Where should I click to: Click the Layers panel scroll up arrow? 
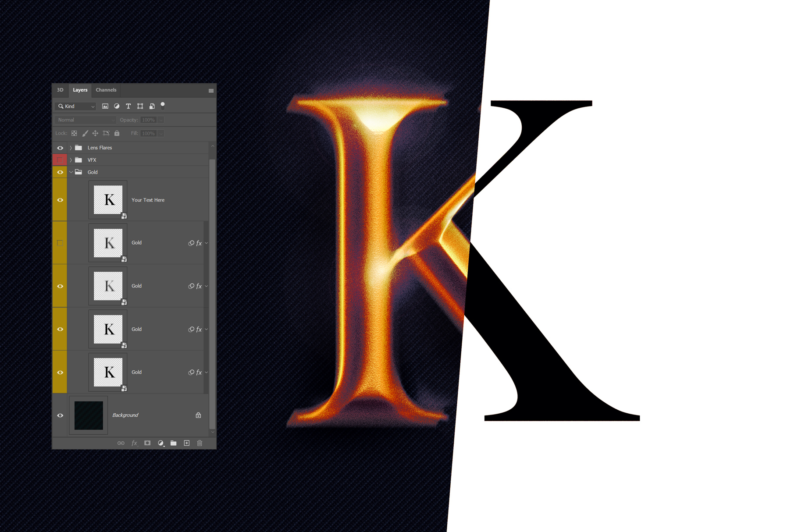click(213, 146)
